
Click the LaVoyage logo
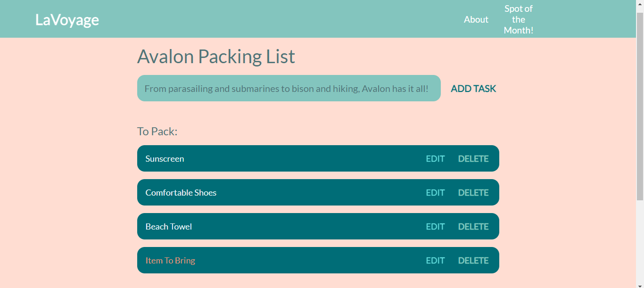tap(67, 20)
